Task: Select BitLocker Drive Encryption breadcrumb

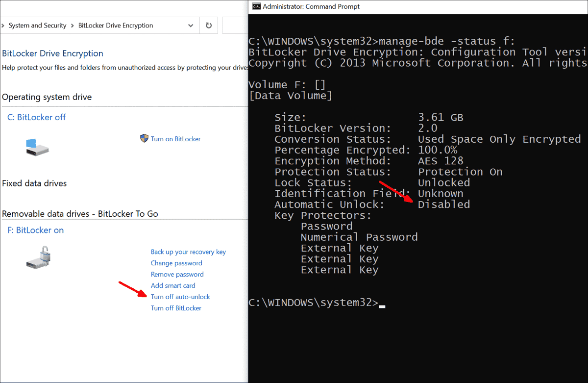Action: click(116, 26)
